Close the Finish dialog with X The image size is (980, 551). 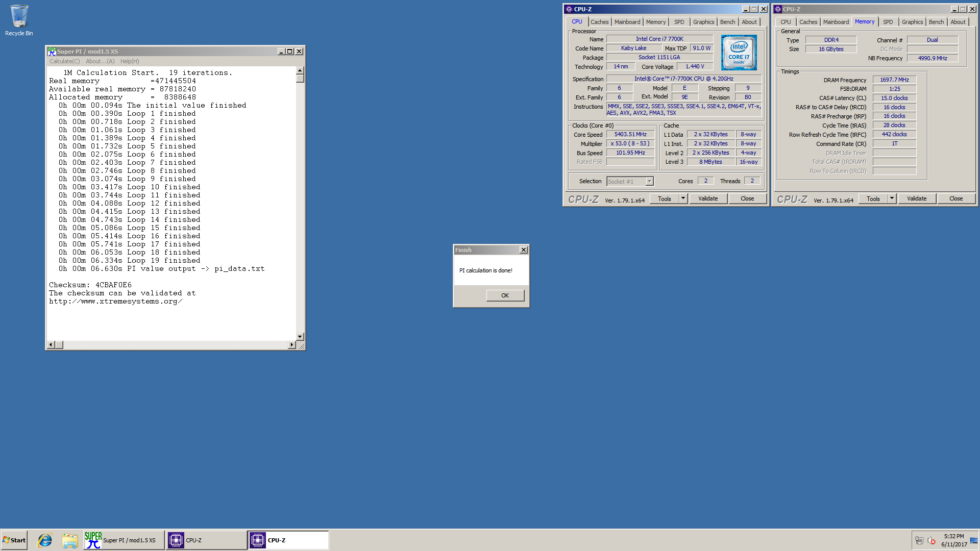click(x=523, y=250)
